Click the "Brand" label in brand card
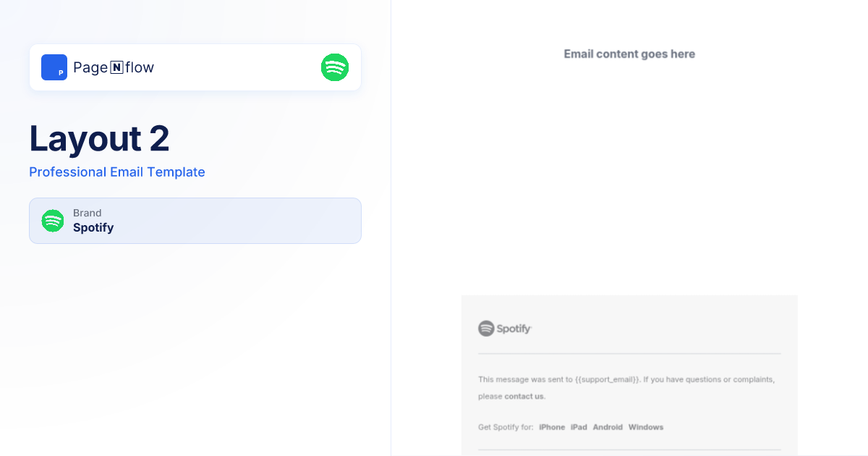Screen dimensions: 868x456 pos(88,214)
